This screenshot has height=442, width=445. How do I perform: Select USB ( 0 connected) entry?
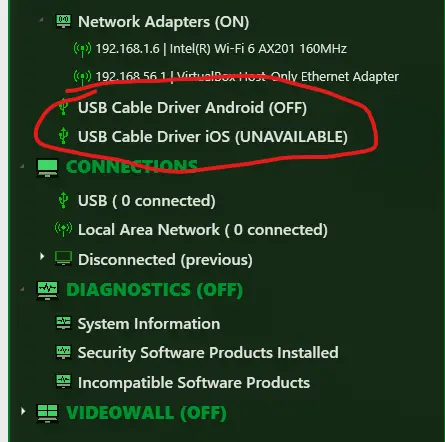(147, 201)
